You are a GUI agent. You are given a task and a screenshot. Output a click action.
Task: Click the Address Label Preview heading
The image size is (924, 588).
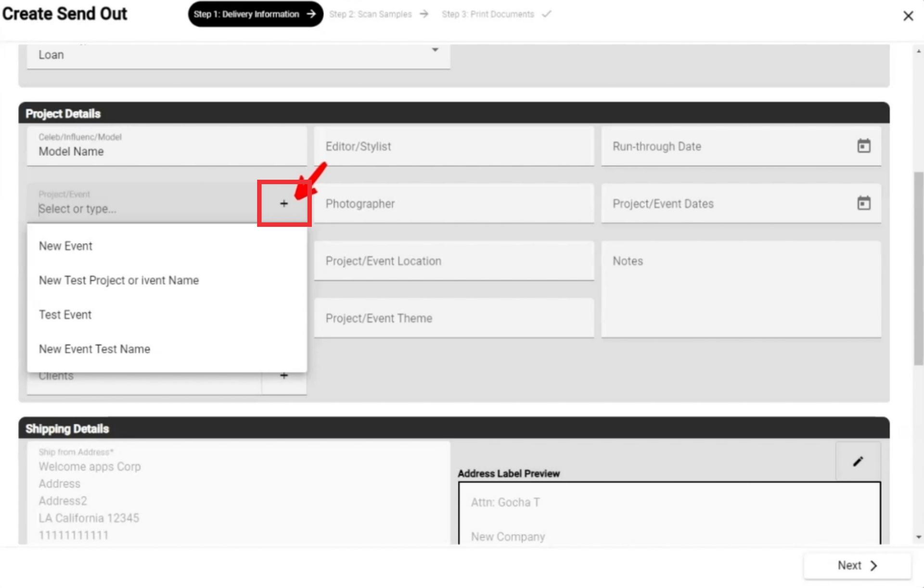509,473
